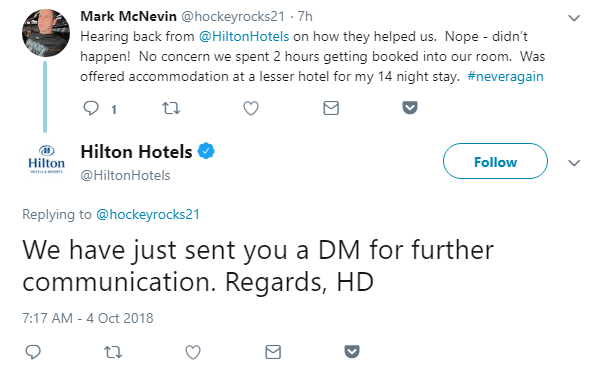The image size is (616, 378).
Task: Open the #neveragain hashtag
Action: pyautogui.click(x=505, y=76)
